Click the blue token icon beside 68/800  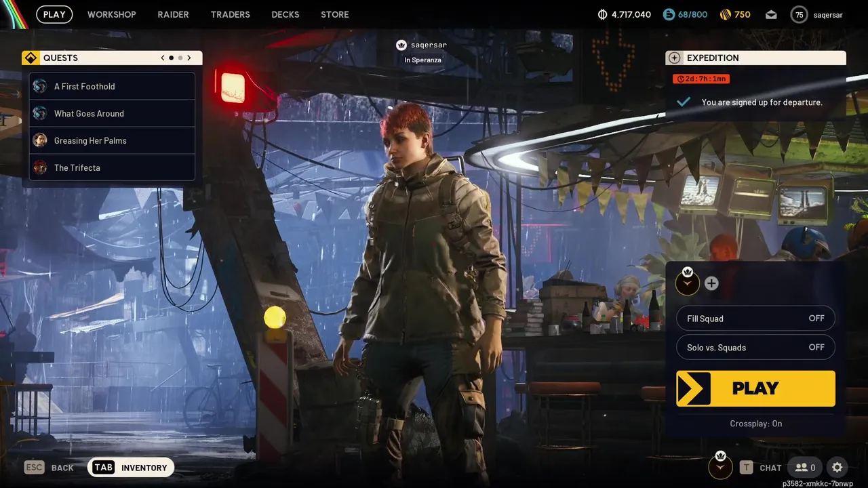pos(669,14)
